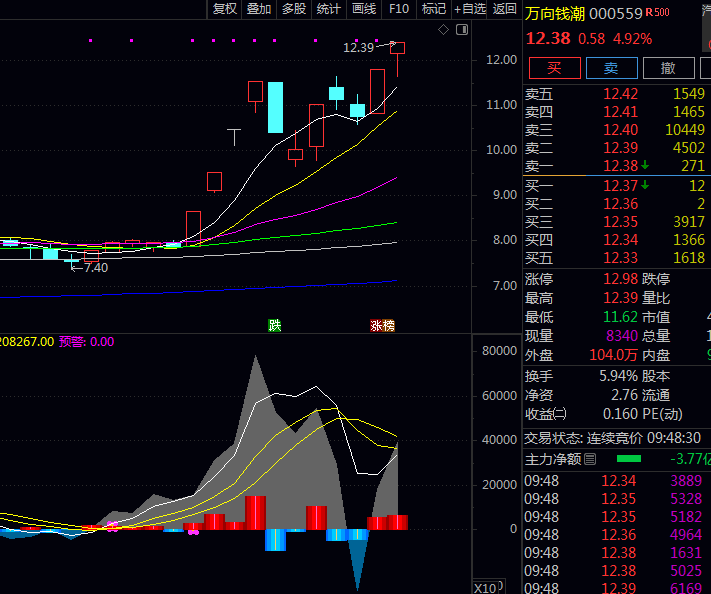Select the 卖三 order row at 12.40

tap(616, 130)
